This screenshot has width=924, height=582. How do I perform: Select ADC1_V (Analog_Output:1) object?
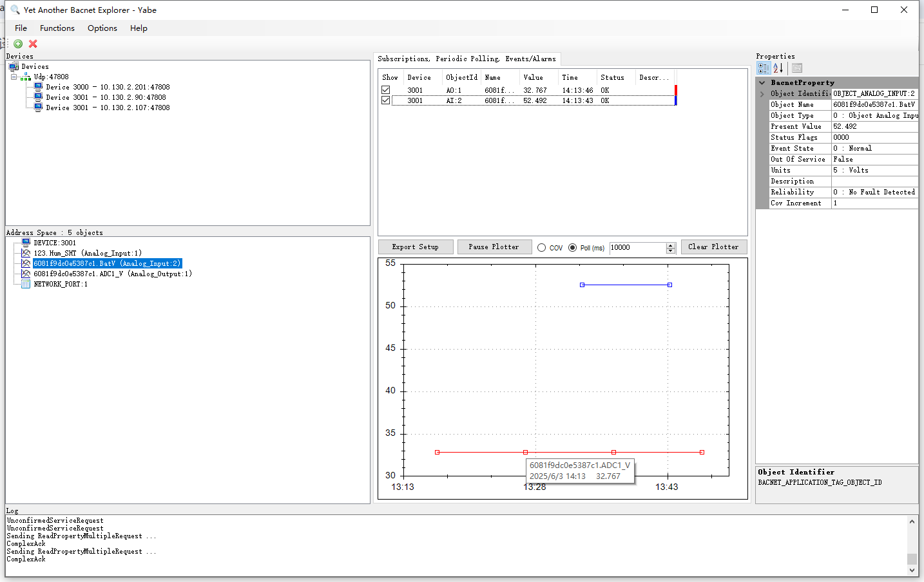113,274
